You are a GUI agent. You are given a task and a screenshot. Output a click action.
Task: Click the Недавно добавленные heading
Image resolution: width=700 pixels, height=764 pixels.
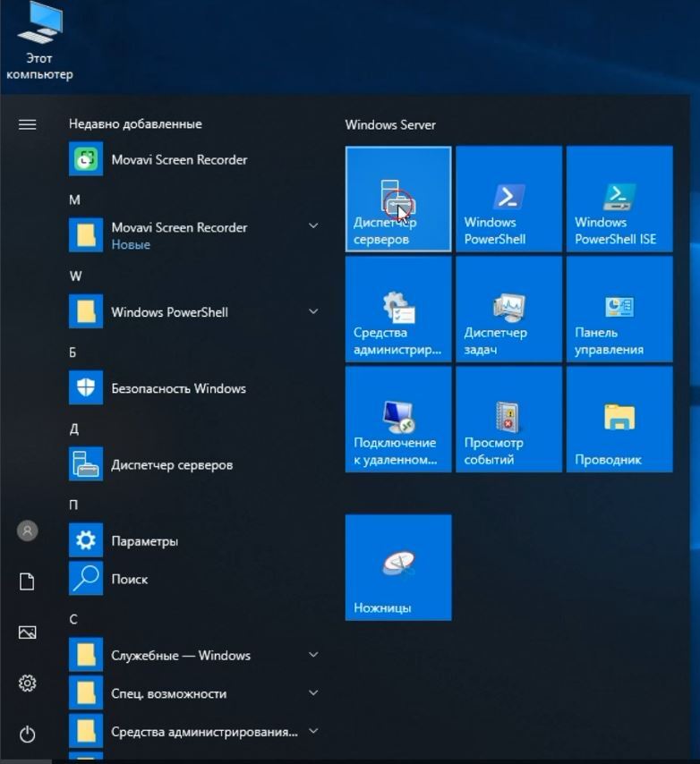tap(135, 123)
